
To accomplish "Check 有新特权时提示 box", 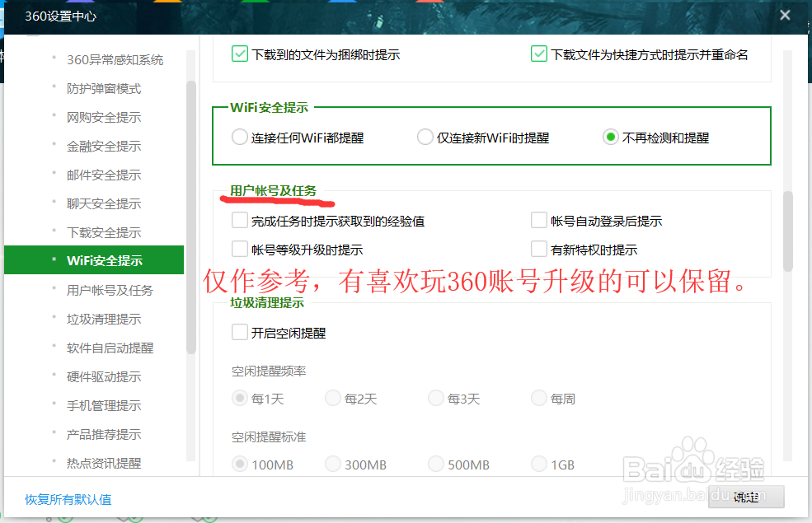I will 538,249.
